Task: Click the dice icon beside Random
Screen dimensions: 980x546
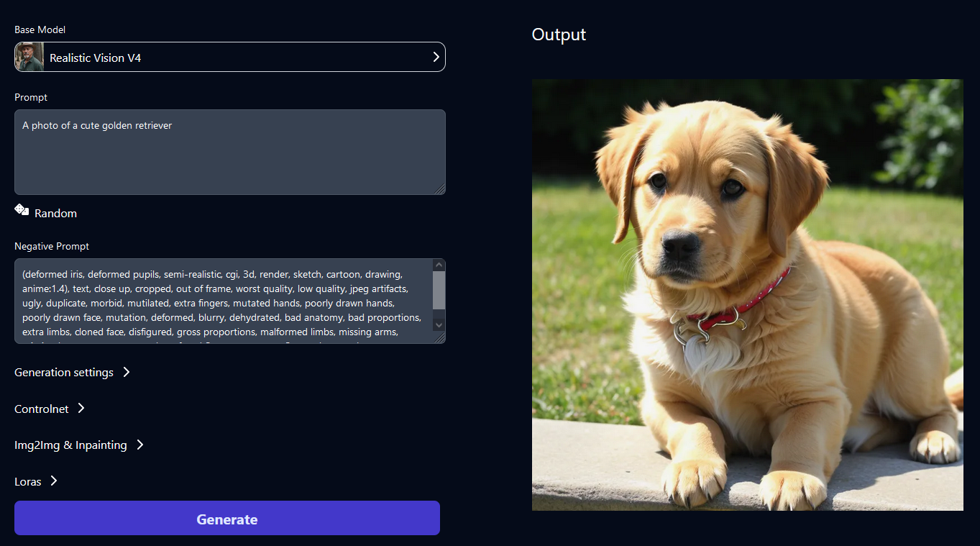Action: (22, 210)
